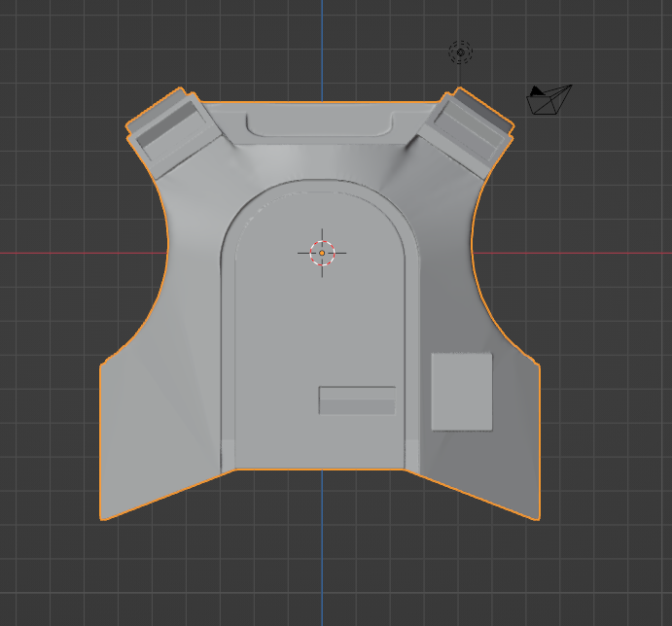
Task: Click the arched center panel of the armor
Action: click(320, 334)
